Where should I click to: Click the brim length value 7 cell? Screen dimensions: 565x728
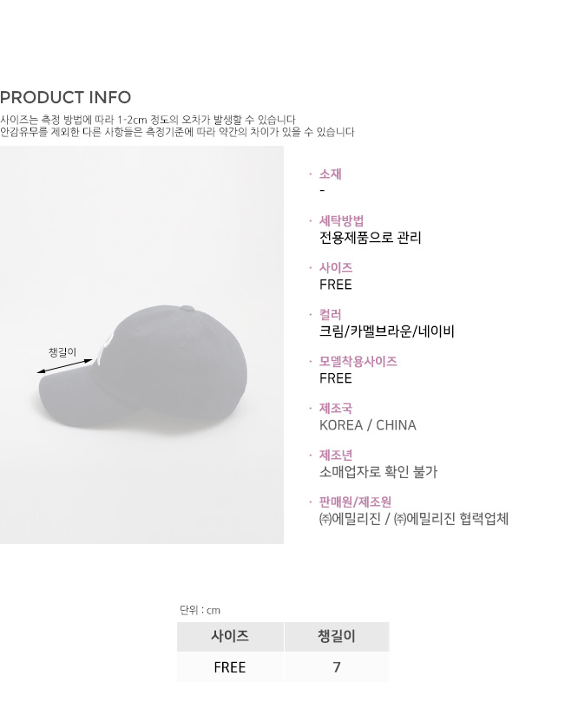pos(337,667)
